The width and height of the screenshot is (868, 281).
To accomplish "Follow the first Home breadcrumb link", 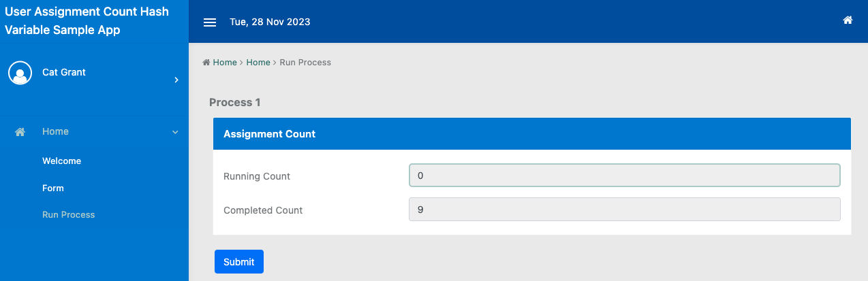I will click(x=225, y=62).
